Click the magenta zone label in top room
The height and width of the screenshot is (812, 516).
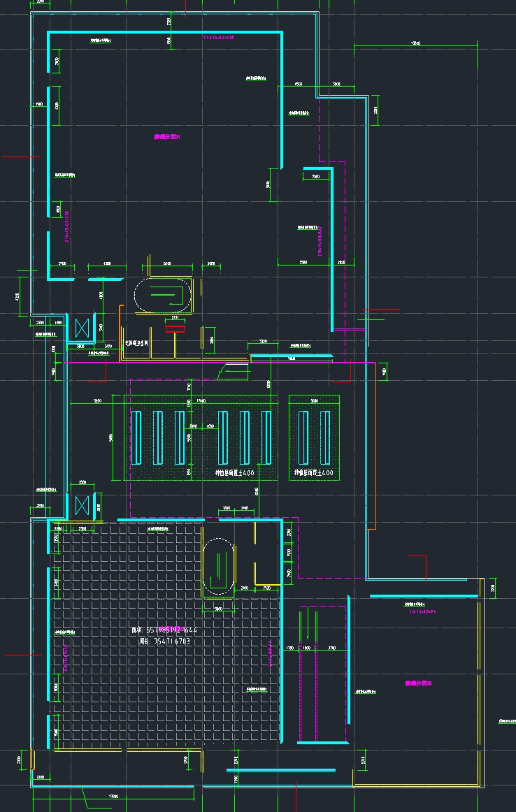pos(168,137)
